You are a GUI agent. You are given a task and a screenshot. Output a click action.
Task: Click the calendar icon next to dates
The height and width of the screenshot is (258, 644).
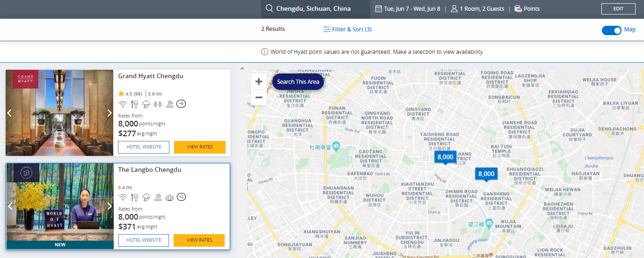tap(379, 8)
